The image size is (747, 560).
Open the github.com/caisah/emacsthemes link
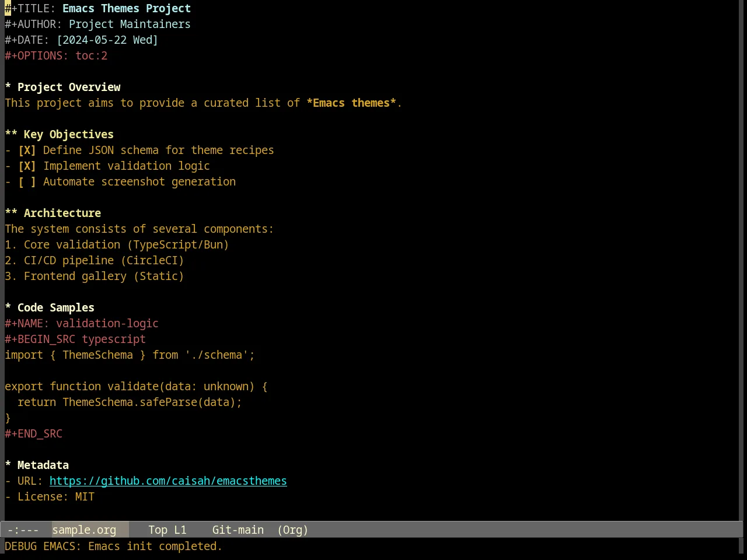click(x=168, y=481)
